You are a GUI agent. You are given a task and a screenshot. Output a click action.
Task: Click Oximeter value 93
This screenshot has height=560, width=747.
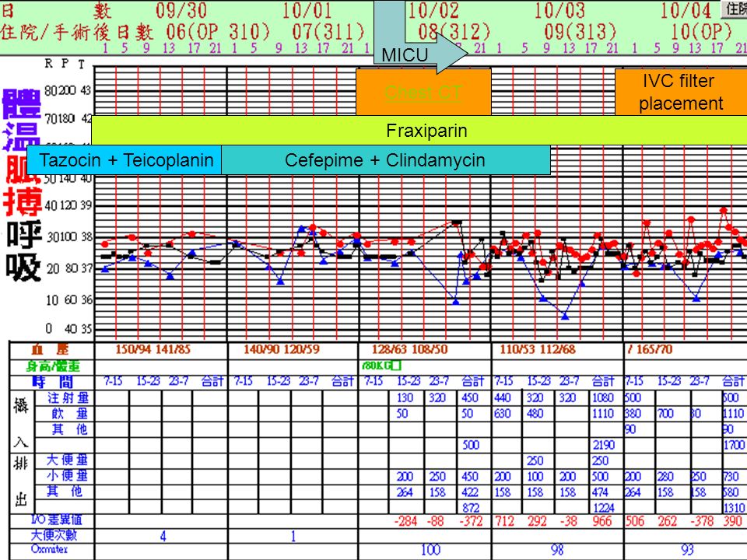[687, 550]
